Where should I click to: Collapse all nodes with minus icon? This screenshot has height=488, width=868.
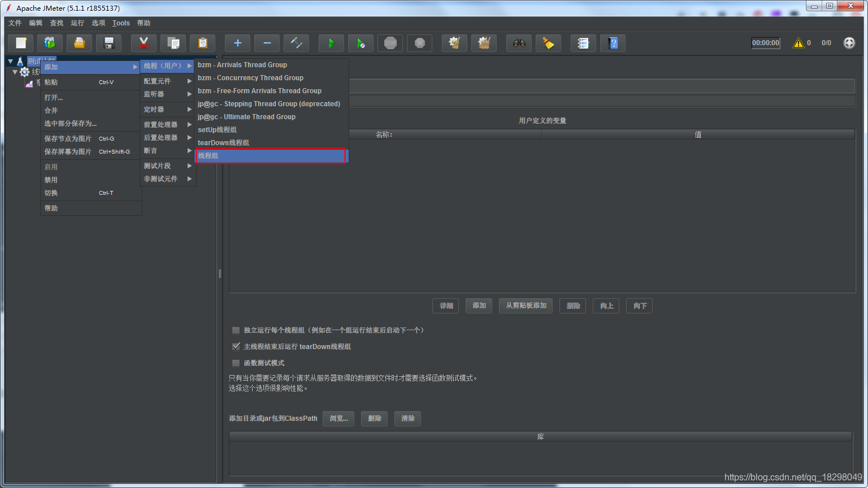pos(267,43)
